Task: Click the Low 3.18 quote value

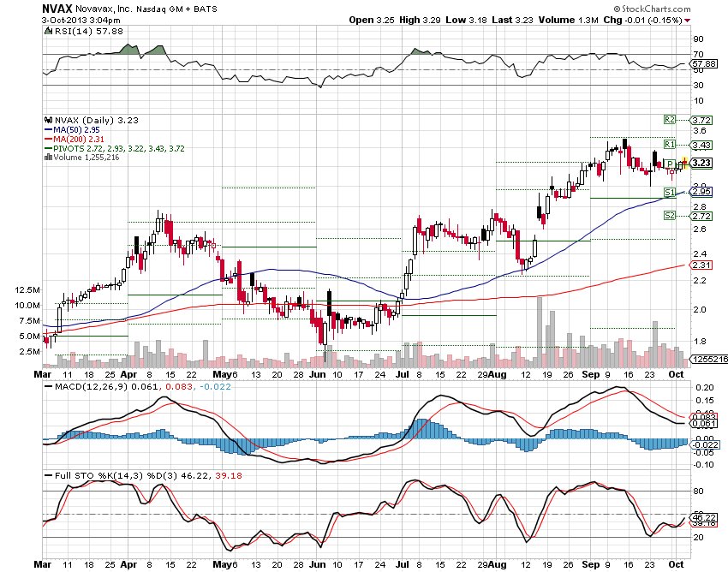Action: click(x=466, y=20)
